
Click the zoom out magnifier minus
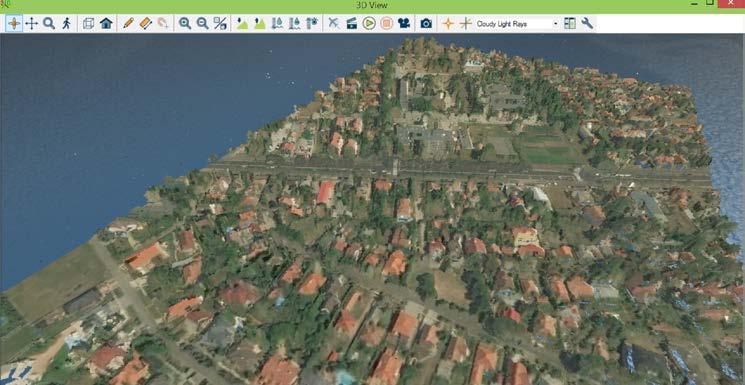(x=202, y=23)
